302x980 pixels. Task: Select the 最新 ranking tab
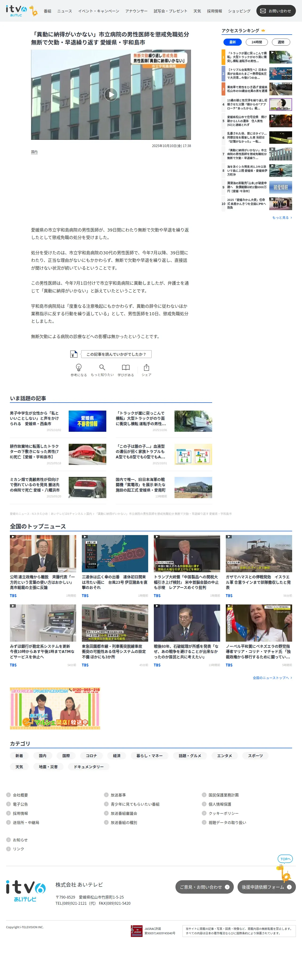[232, 42]
